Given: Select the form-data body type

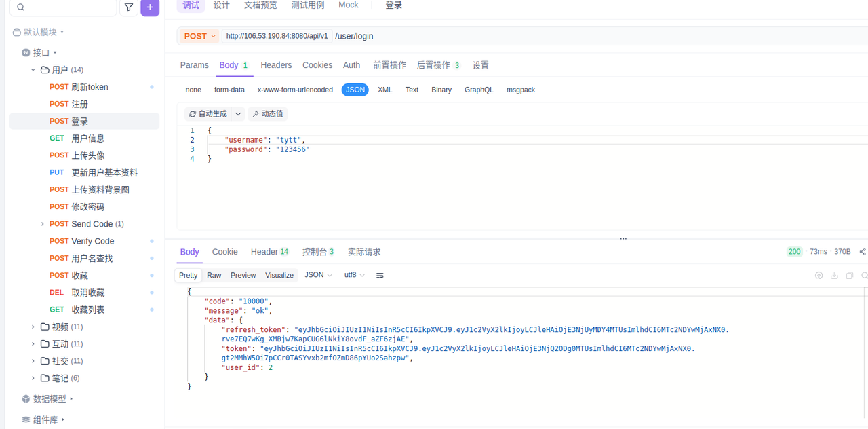Looking at the screenshot, I should (x=229, y=90).
